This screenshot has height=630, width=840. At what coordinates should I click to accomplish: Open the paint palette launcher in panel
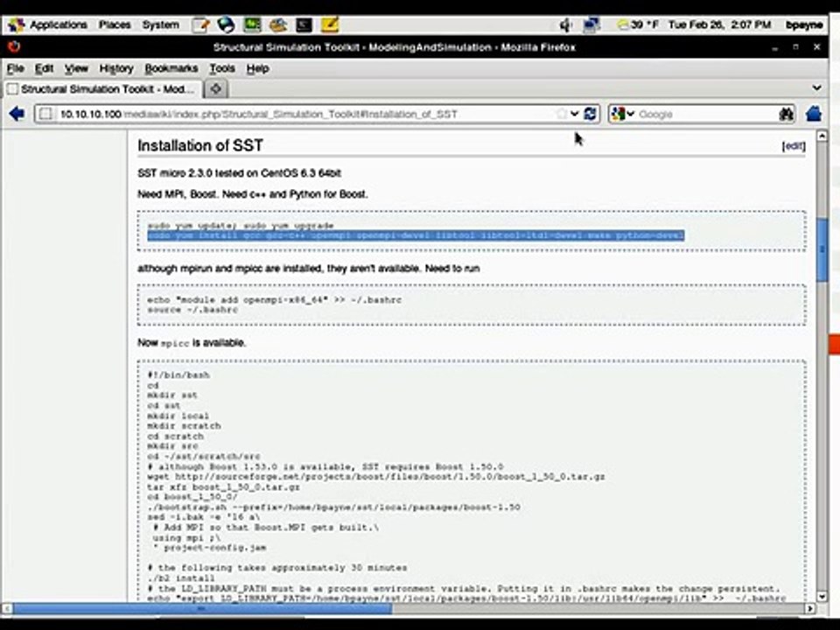coord(278,24)
